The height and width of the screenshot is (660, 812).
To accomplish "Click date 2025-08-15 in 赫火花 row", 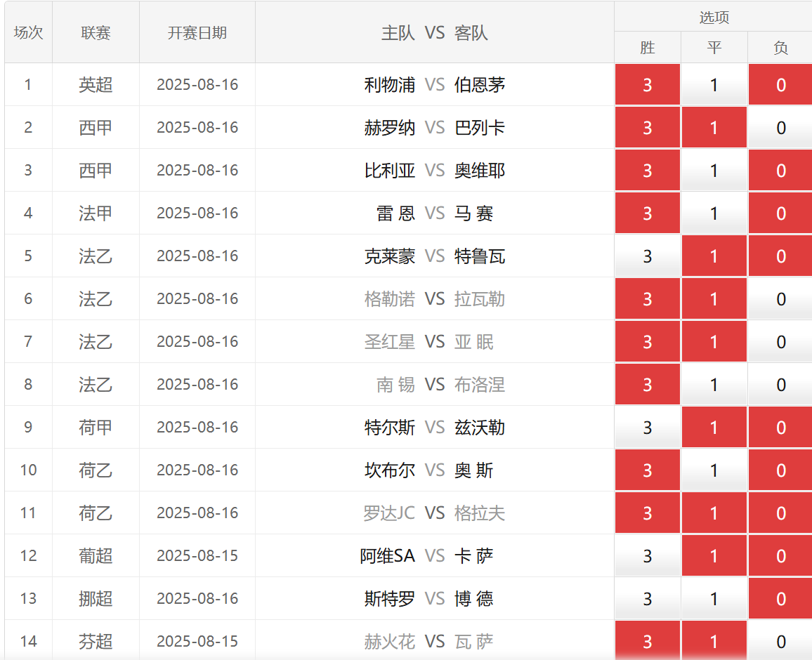I will point(197,641).
